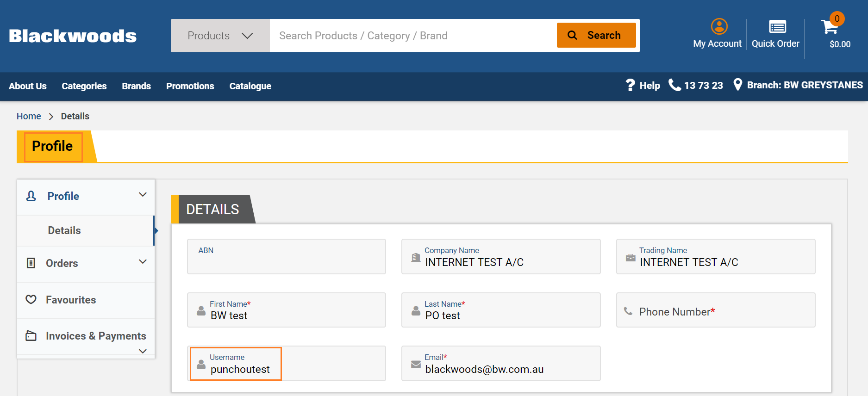868x396 pixels.
Task: Click the Favourites heart icon
Action: tap(31, 300)
